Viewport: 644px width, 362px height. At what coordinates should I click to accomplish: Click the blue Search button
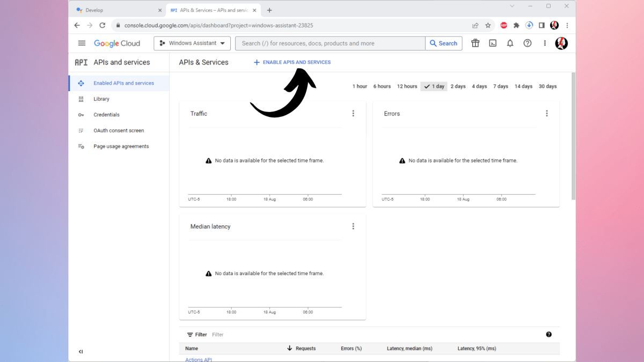pos(444,43)
